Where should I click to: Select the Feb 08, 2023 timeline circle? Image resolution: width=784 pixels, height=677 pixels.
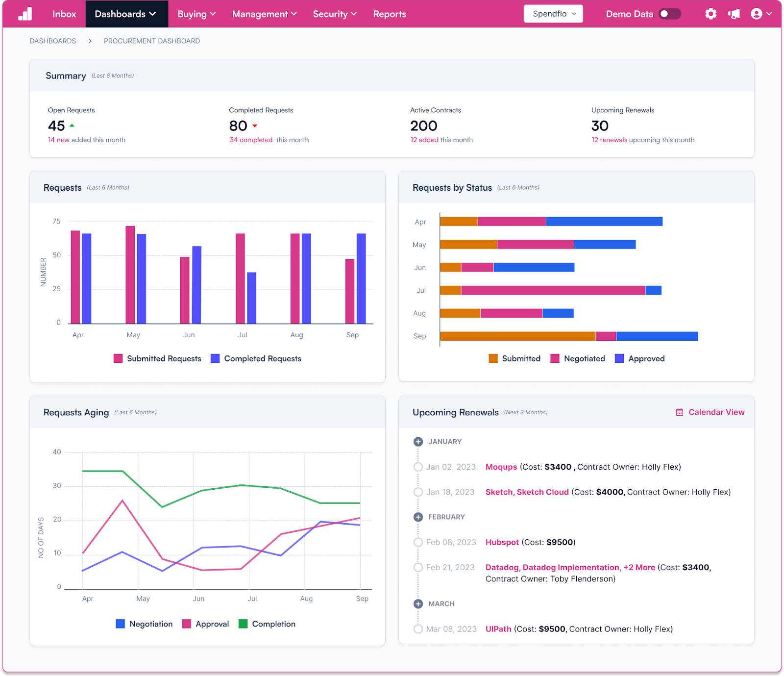(x=418, y=542)
